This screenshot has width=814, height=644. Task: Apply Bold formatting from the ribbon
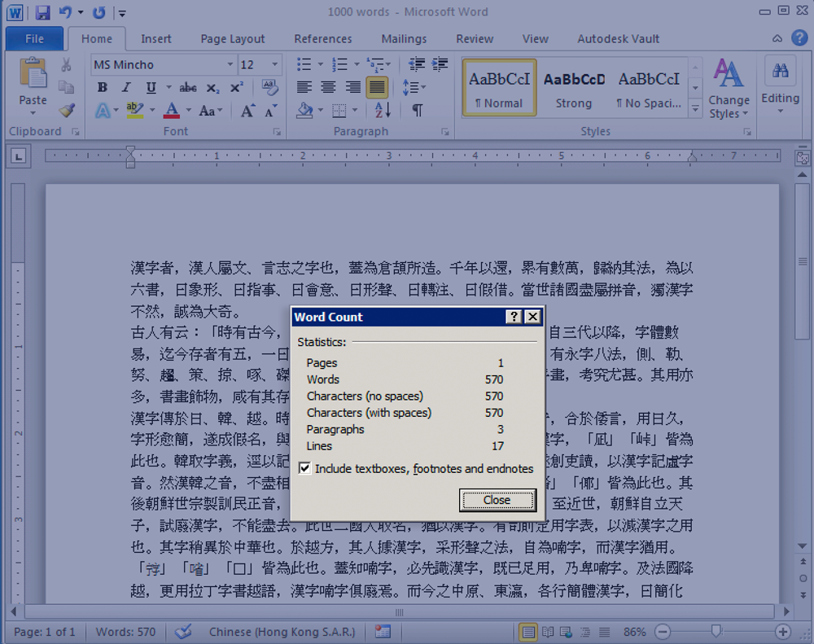pyautogui.click(x=102, y=88)
